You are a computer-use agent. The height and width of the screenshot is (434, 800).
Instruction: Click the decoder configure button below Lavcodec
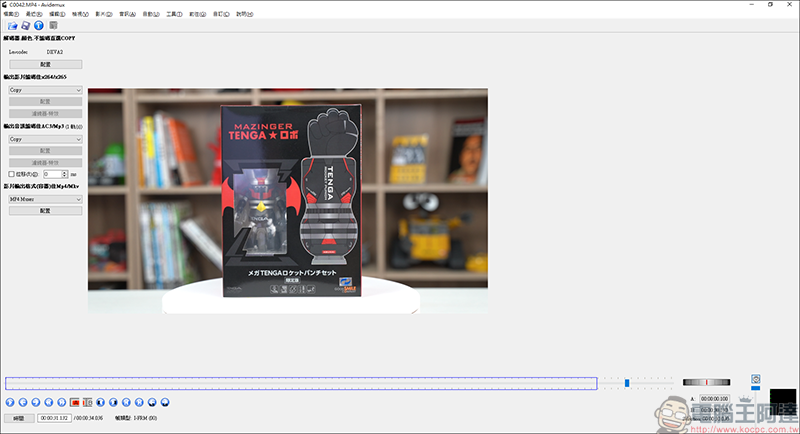(45, 64)
